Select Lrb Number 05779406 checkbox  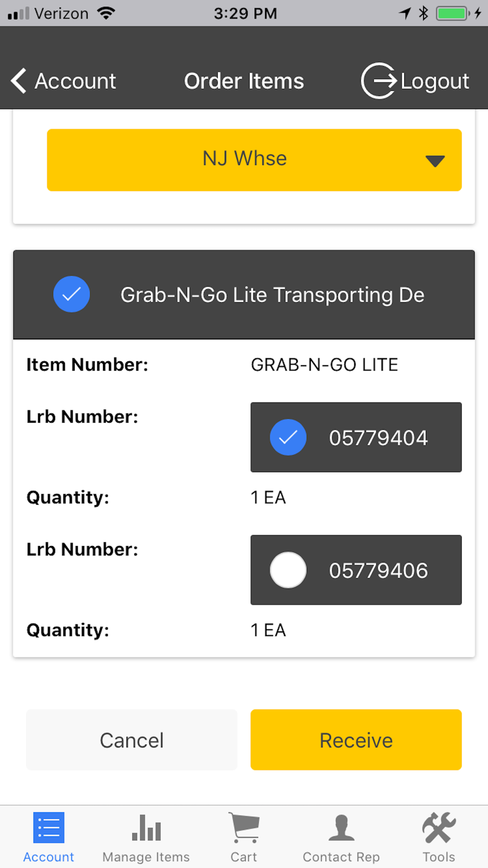(x=288, y=570)
